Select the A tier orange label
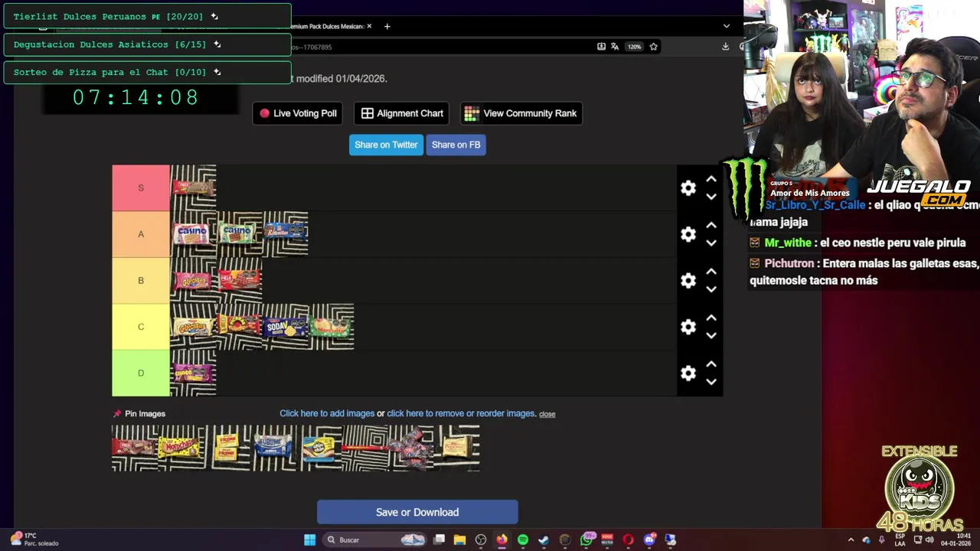Image resolution: width=980 pixels, height=551 pixels. (x=141, y=234)
